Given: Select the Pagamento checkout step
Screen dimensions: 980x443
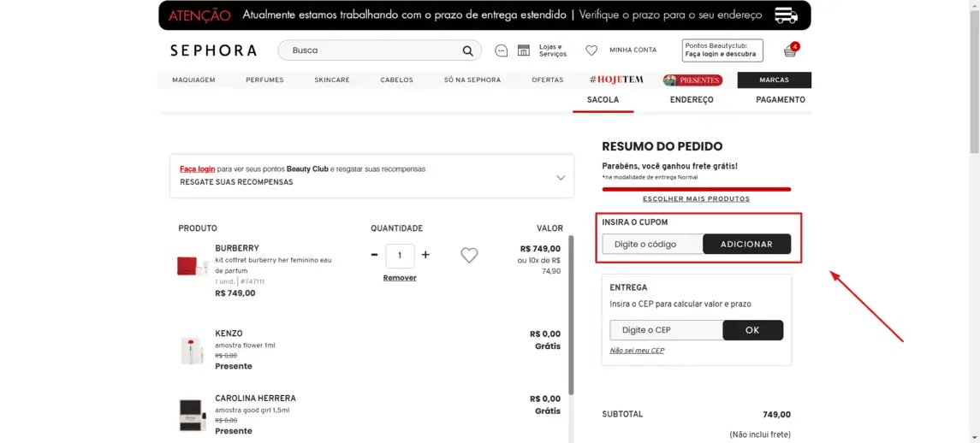Looking at the screenshot, I should click(x=781, y=100).
